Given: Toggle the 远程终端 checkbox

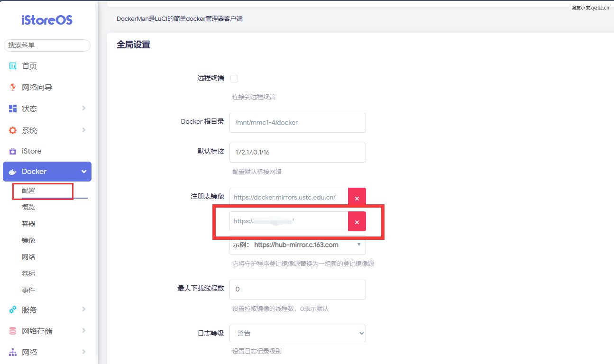Looking at the screenshot, I should tap(234, 78).
